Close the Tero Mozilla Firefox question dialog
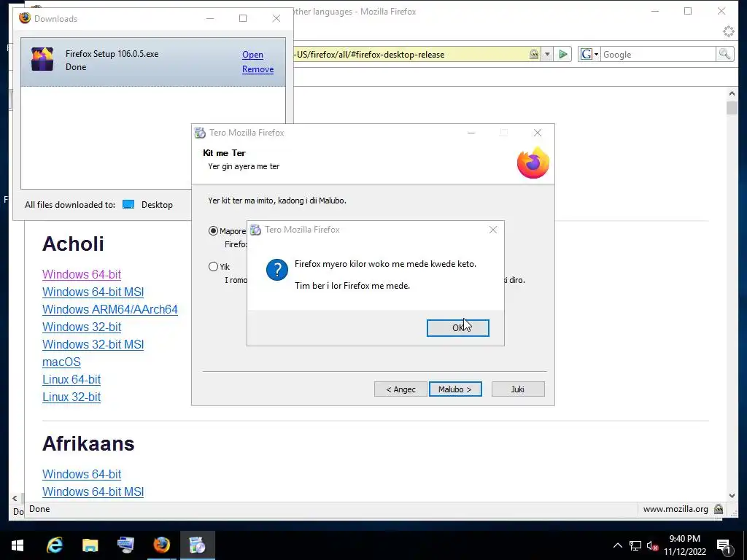The width and height of the screenshot is (747, 560). click(492, 230)
